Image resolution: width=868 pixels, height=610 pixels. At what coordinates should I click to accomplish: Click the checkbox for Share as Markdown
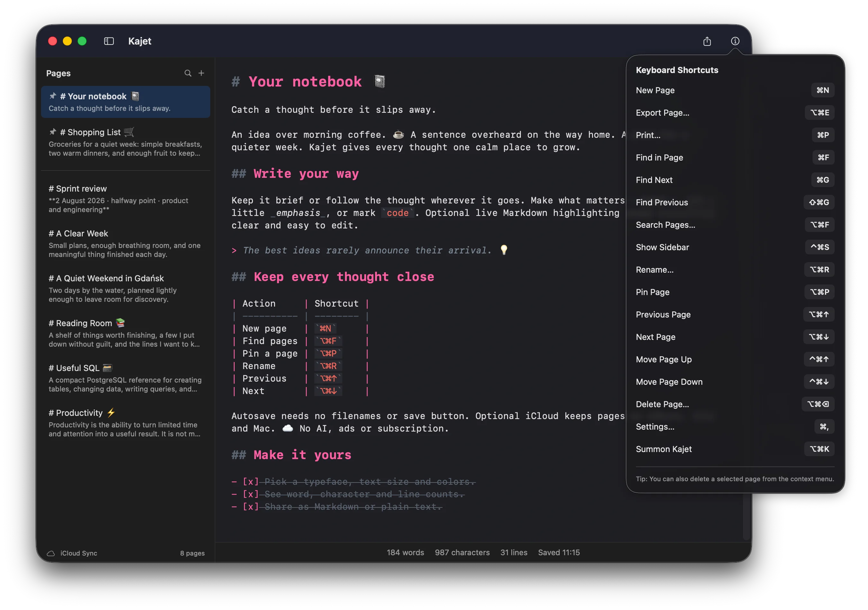click(251, 507)
